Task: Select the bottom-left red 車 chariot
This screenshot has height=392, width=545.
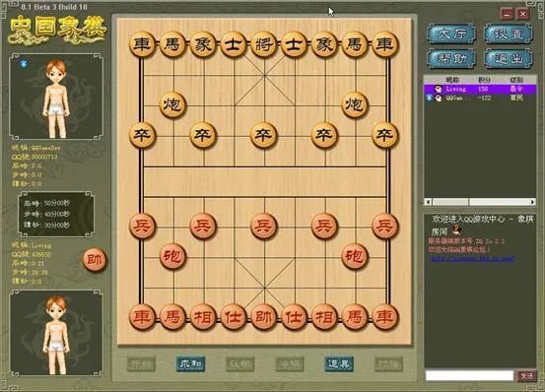Action: (x=142, y=317)
